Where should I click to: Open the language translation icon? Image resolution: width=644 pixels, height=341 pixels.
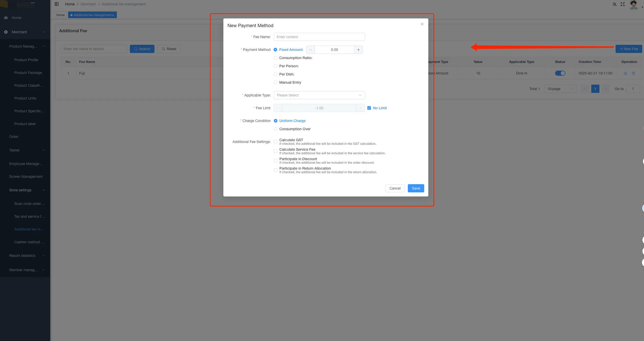[614, 4]
